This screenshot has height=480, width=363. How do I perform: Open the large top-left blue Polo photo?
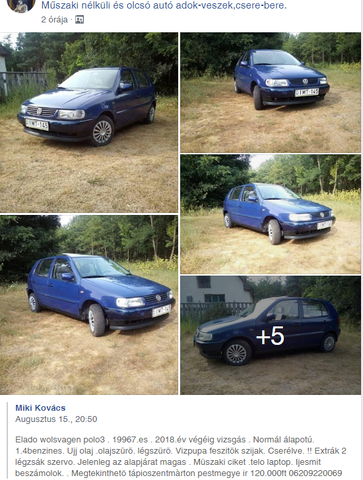pos(89,123)
